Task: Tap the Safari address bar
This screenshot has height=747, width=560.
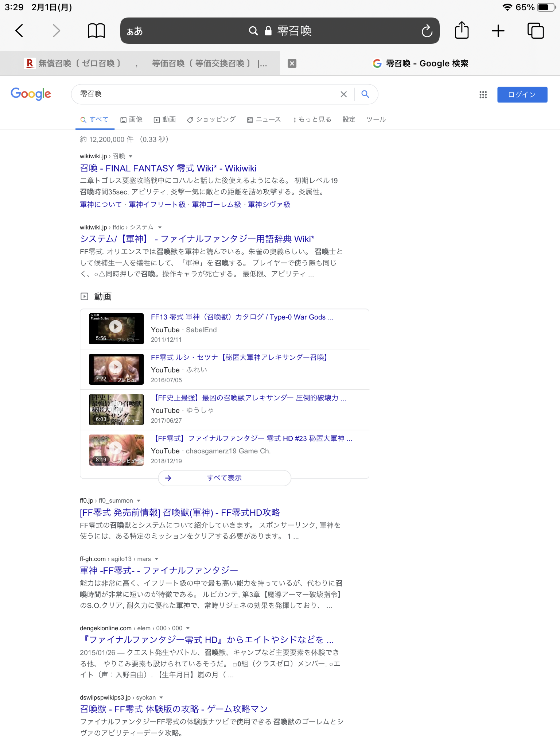Action: pos(280,31)
